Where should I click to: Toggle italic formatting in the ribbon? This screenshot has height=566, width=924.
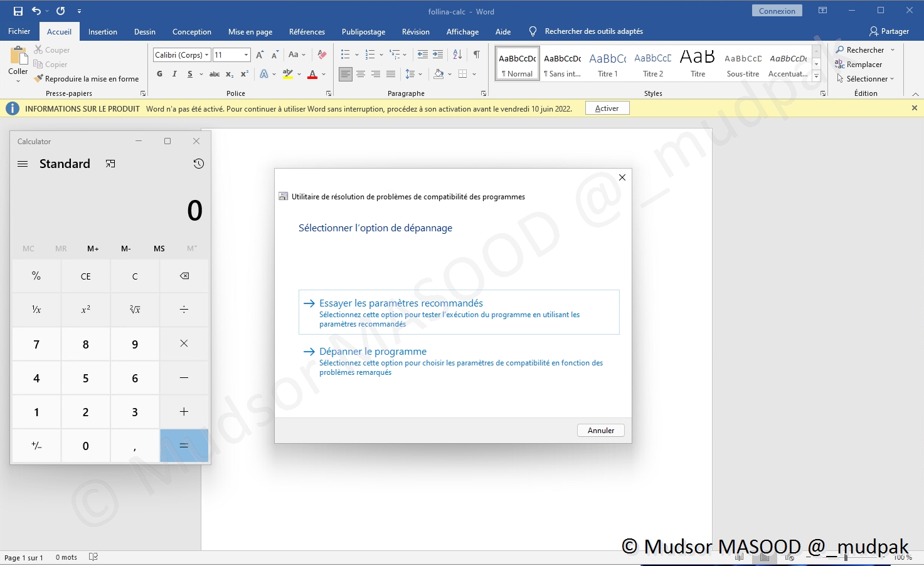click(x=174, y=74)
